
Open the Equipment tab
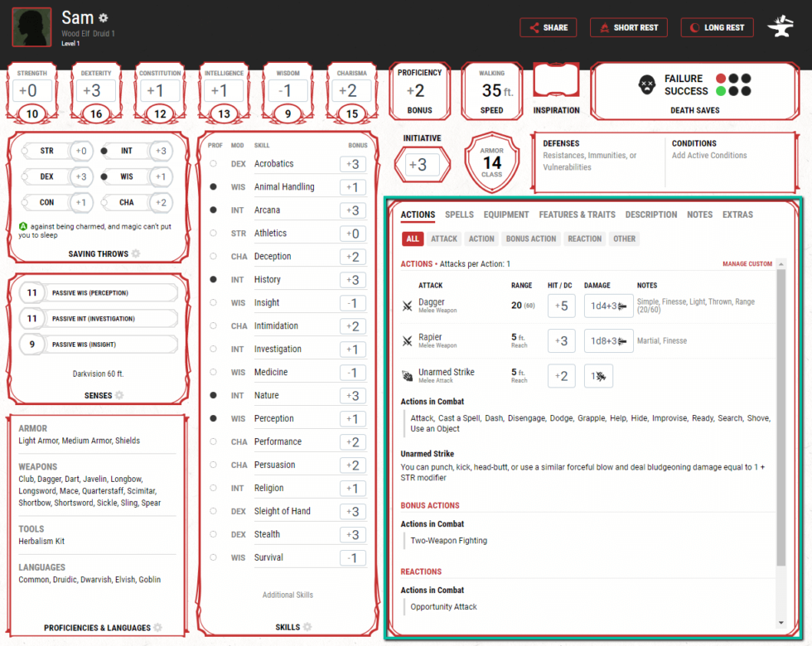tap(506, 215)
